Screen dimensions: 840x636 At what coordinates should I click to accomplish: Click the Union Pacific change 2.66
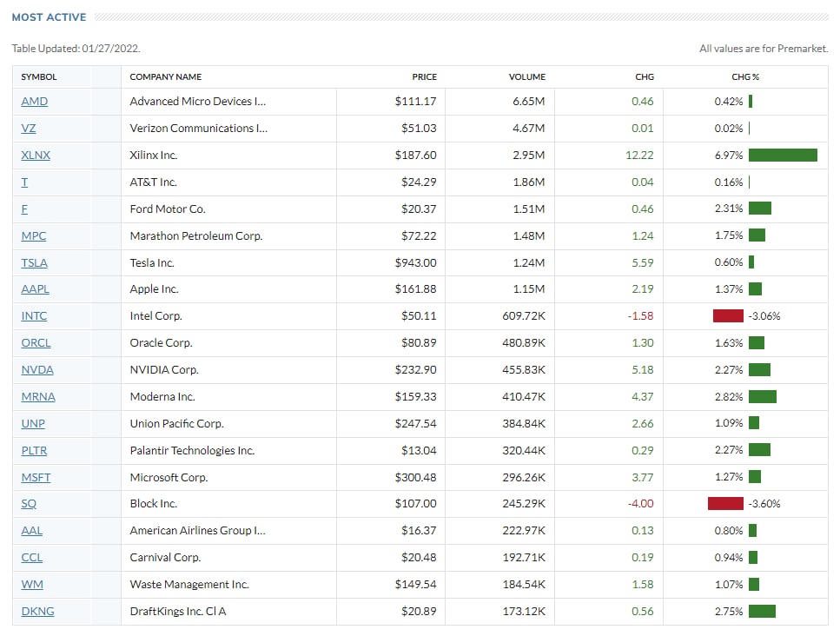click(643, 423)
